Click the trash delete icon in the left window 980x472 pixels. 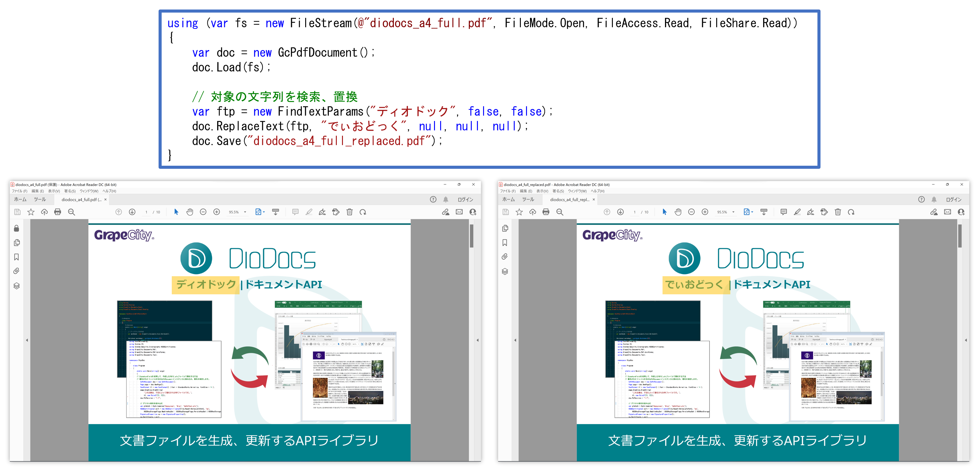click(x=349, y=212)
